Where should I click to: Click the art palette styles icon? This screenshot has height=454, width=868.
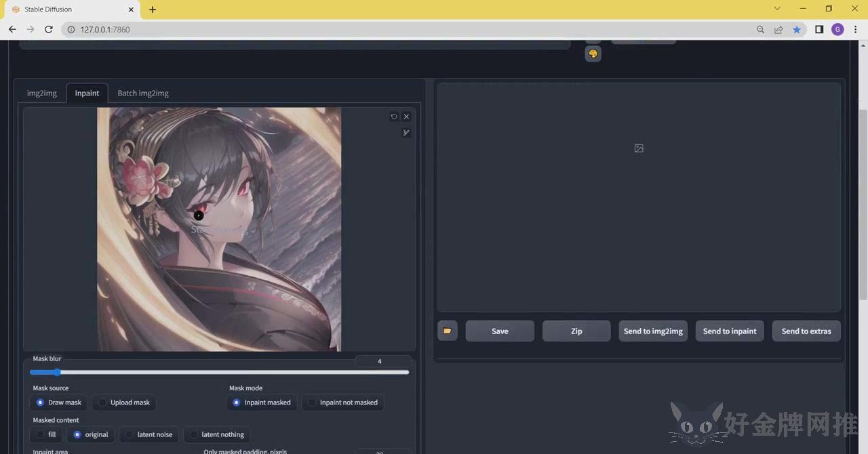click(593, 54)
